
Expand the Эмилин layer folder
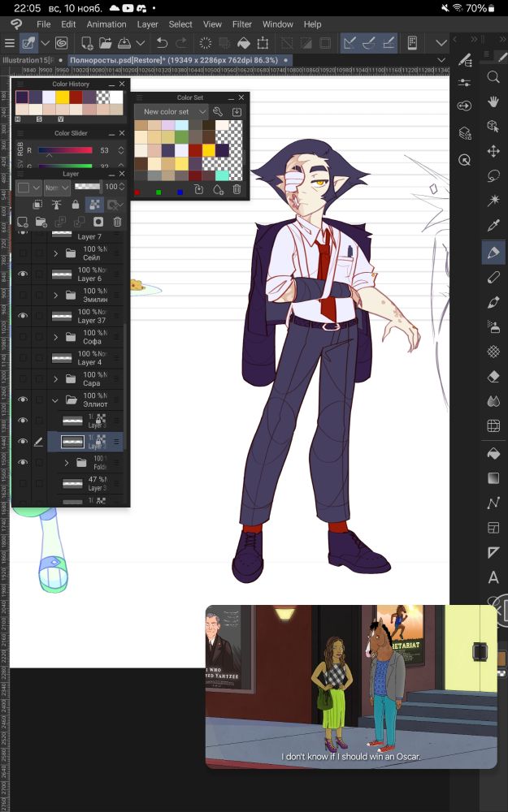click(55, 296)
